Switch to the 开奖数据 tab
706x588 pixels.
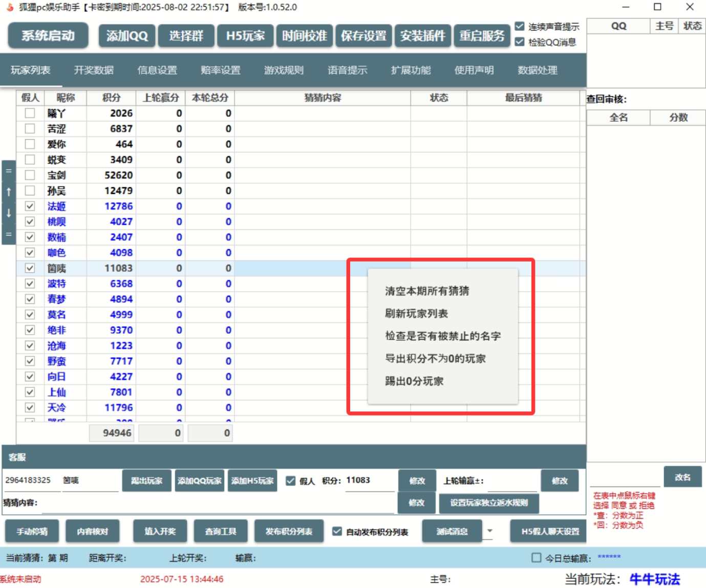[x=94, y=70]
